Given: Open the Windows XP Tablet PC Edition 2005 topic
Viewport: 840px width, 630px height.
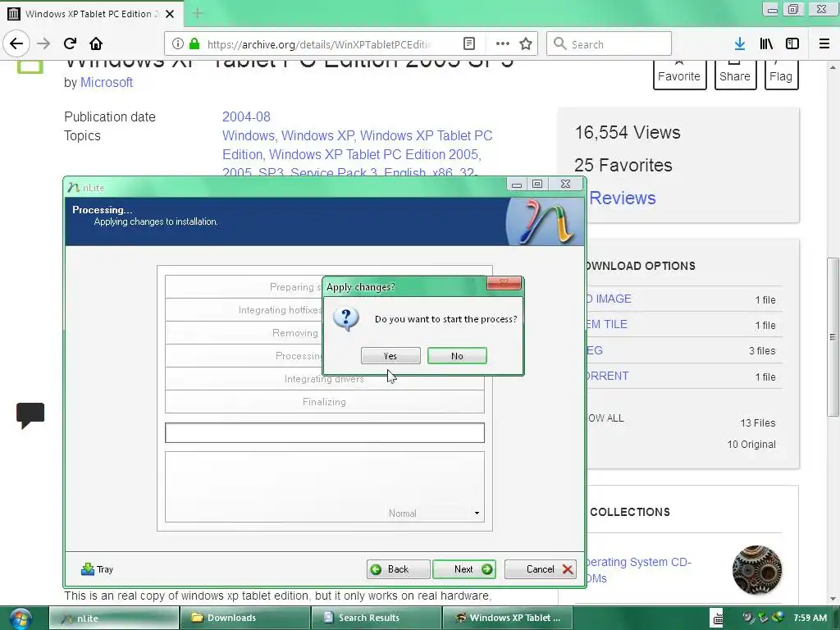Looking at the screenshot, I should pyautogui.click(x=374, y=154).
